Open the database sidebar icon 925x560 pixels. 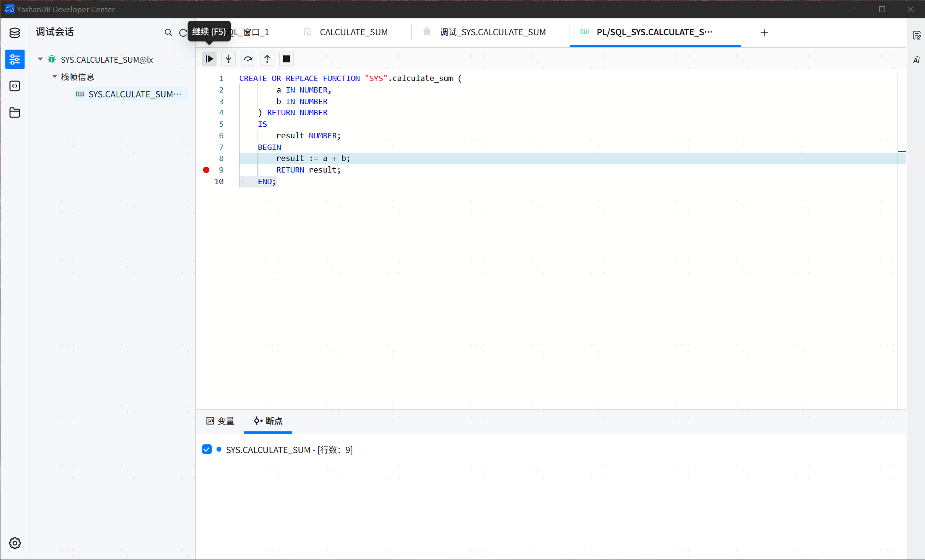point(14,33)
